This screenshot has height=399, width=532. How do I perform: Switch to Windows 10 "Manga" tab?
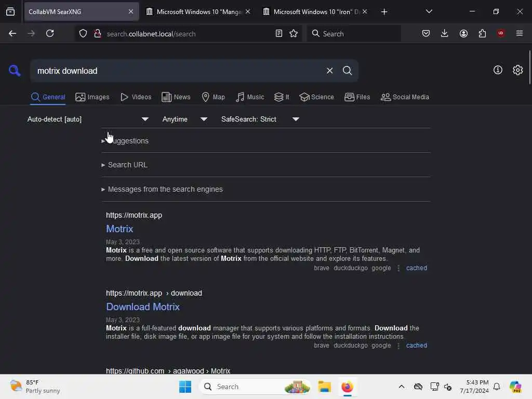pos(198,11)
